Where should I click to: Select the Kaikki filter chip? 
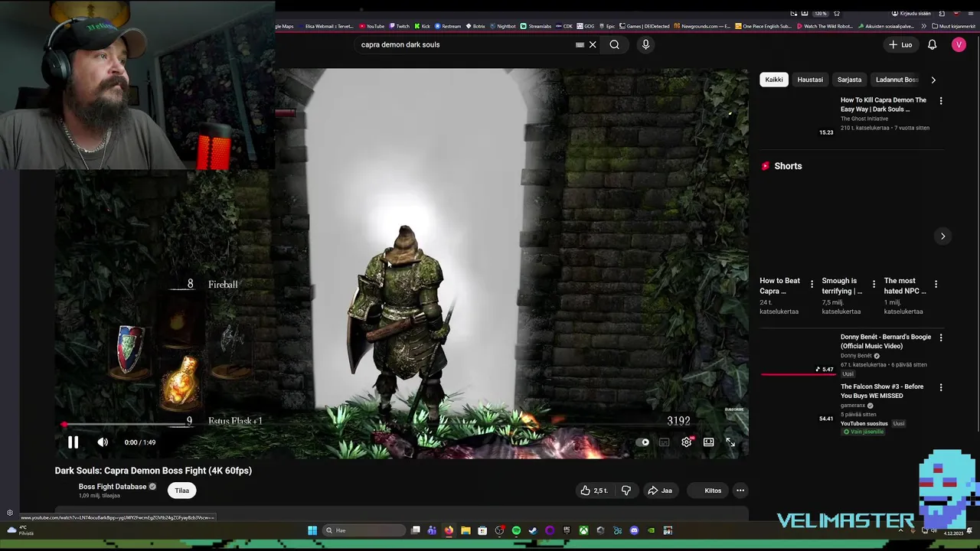tap(774, 80)
